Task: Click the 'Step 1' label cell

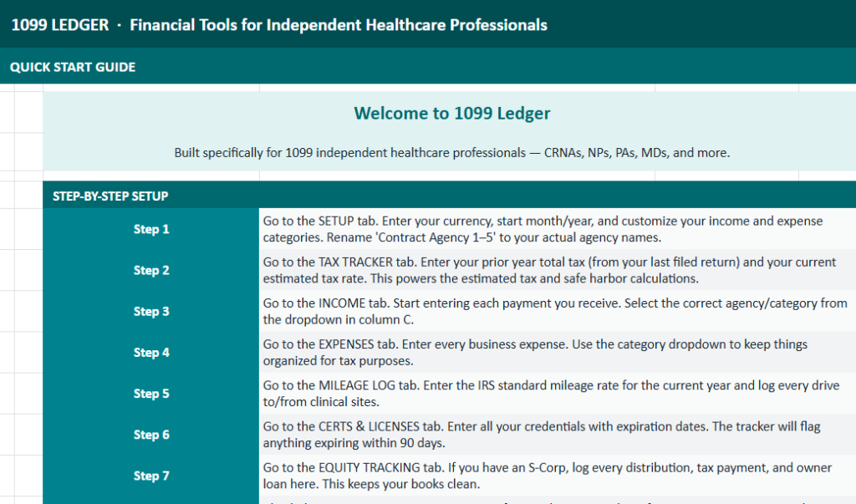Action: tap(151, 229)
